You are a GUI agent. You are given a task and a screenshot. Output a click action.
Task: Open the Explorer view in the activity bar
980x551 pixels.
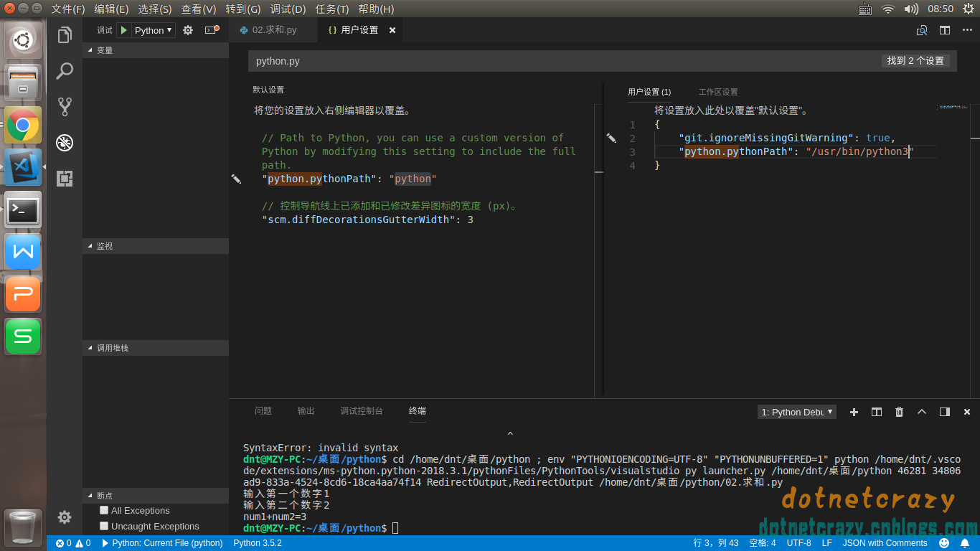[65, 35]
